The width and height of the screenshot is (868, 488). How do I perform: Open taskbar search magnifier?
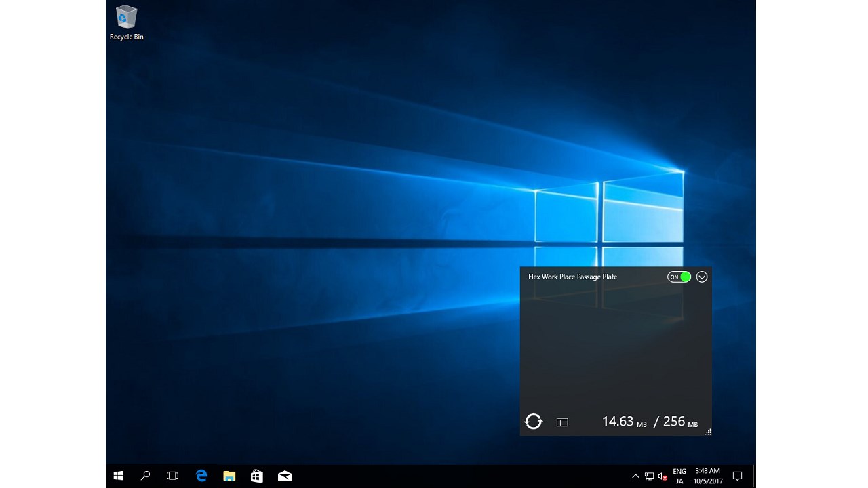[x=145, y=476]
